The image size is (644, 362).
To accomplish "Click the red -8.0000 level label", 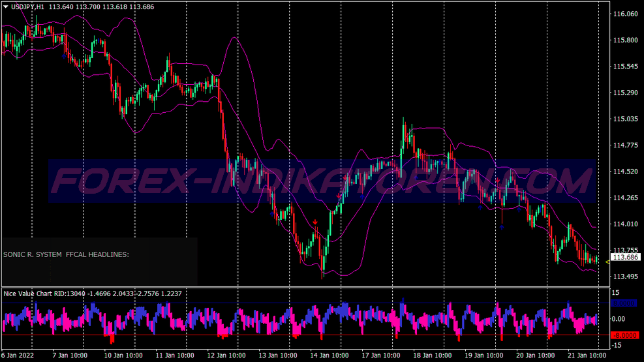I will (x=625, y=335).
